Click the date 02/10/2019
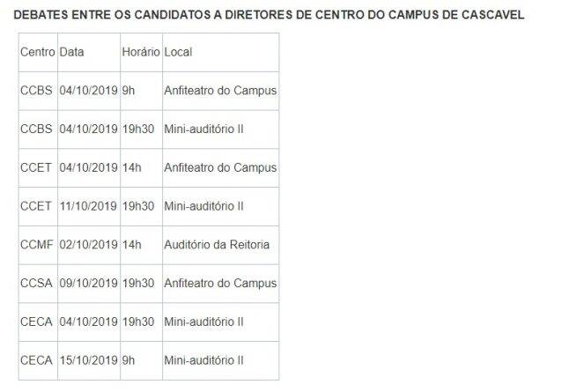562x392 pixels. tap(88, 245)
